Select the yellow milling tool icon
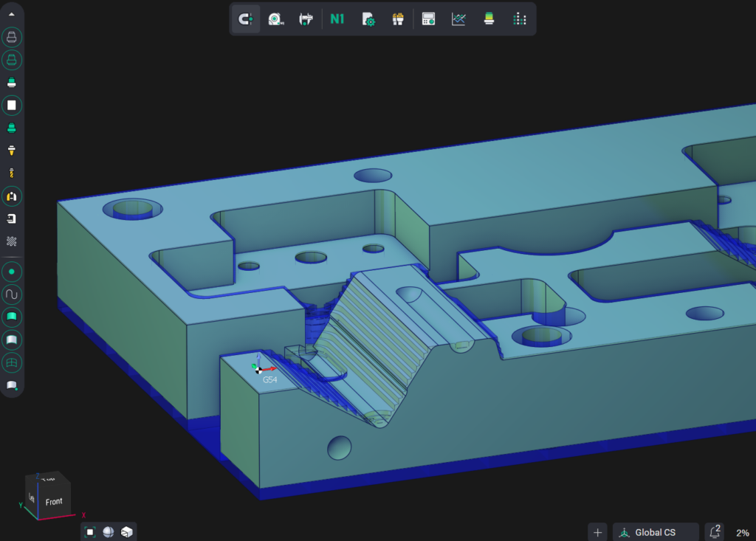Image resolution: width=756 pixels, height=541 pixels. [13, 151]
